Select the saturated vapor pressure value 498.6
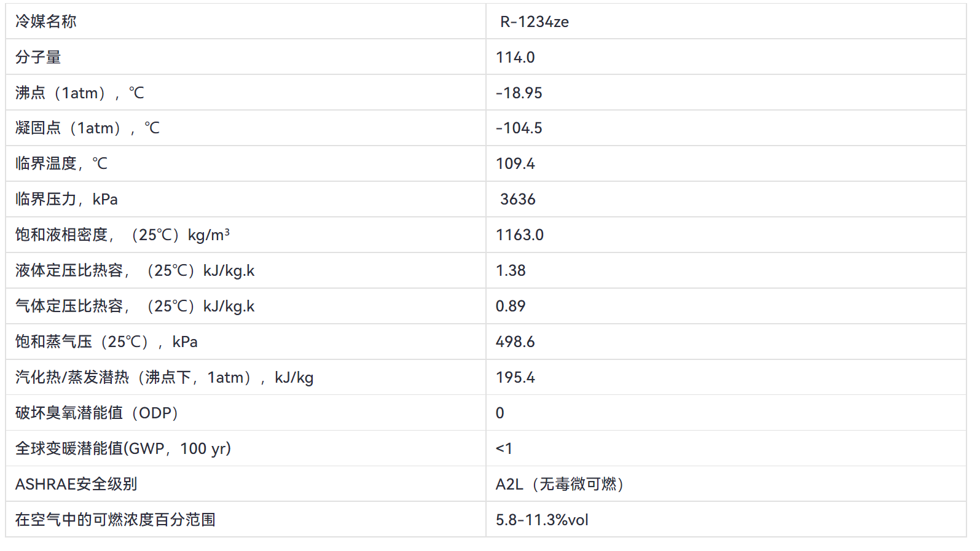980x551 pixels. tap(515, 342)
